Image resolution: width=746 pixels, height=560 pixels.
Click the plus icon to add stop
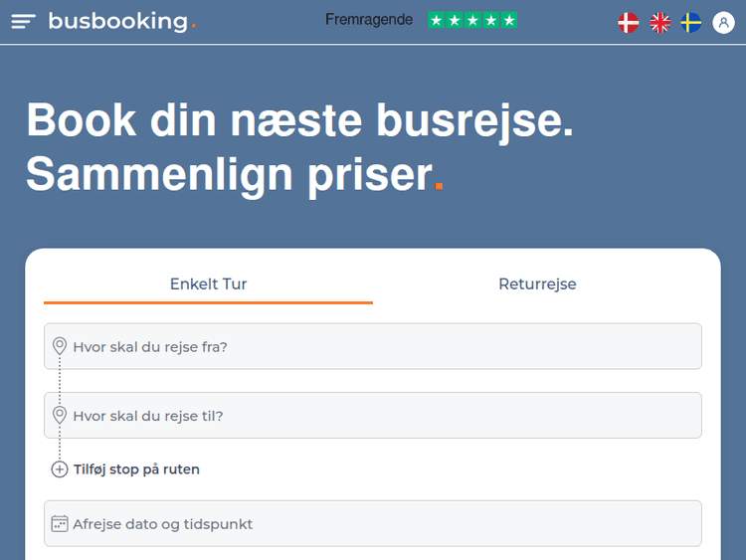[60, 469]
